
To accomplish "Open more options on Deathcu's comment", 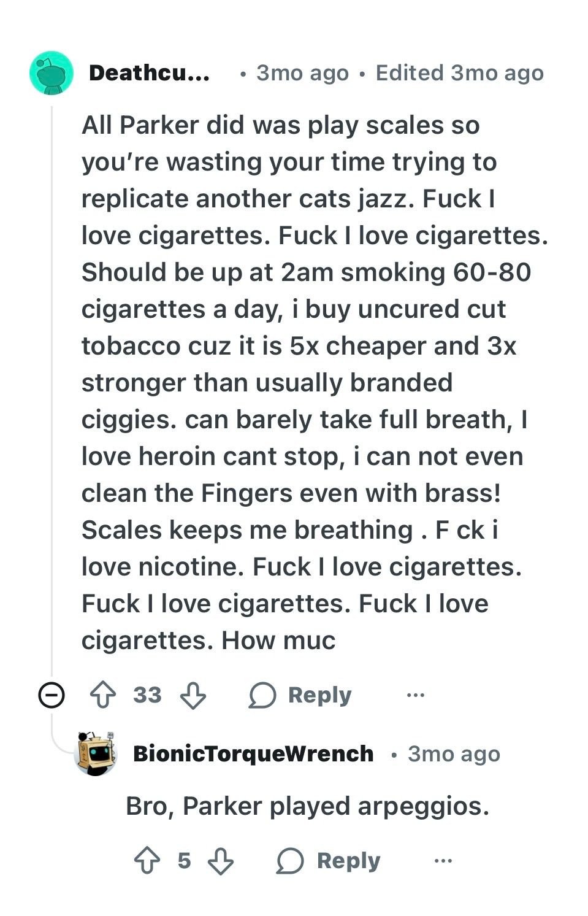I will (x=416, y=696).
